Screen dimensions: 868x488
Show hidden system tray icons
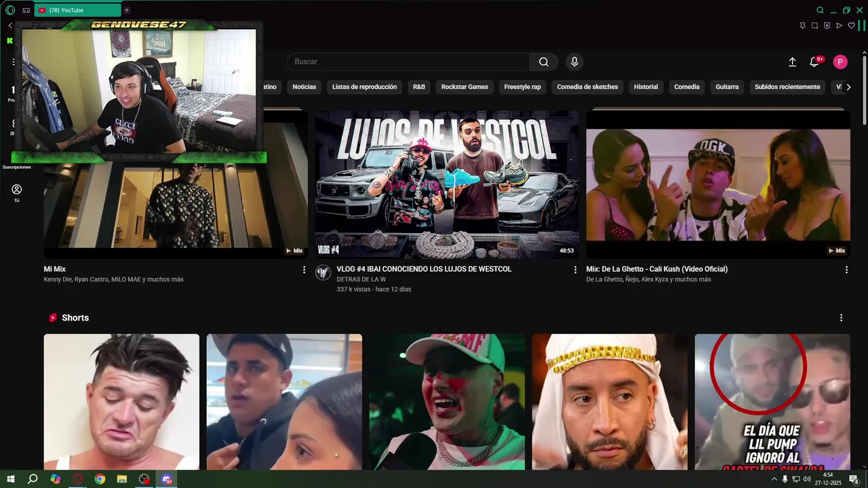[x=774, y=479]
